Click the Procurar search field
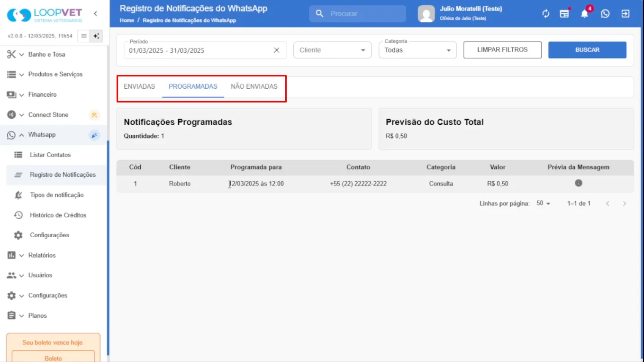644x362 pixels. tap(358, 14)
